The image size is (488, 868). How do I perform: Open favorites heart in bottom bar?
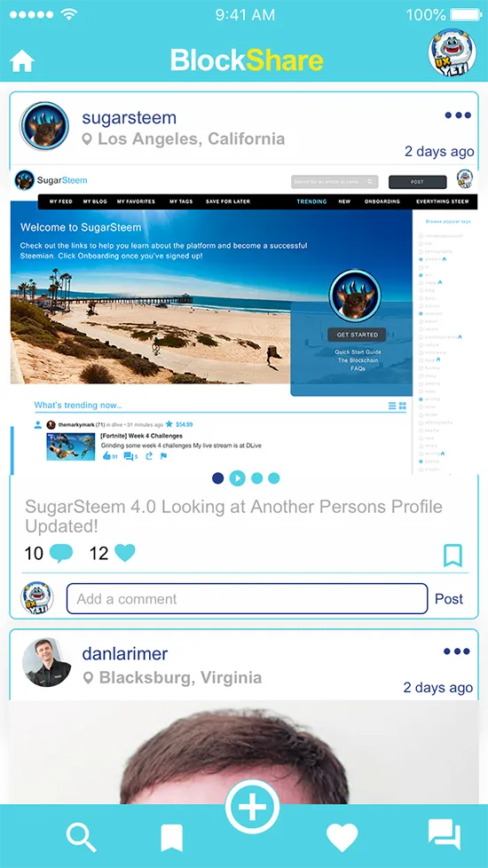pyautogui.click(x=342, y=837)
